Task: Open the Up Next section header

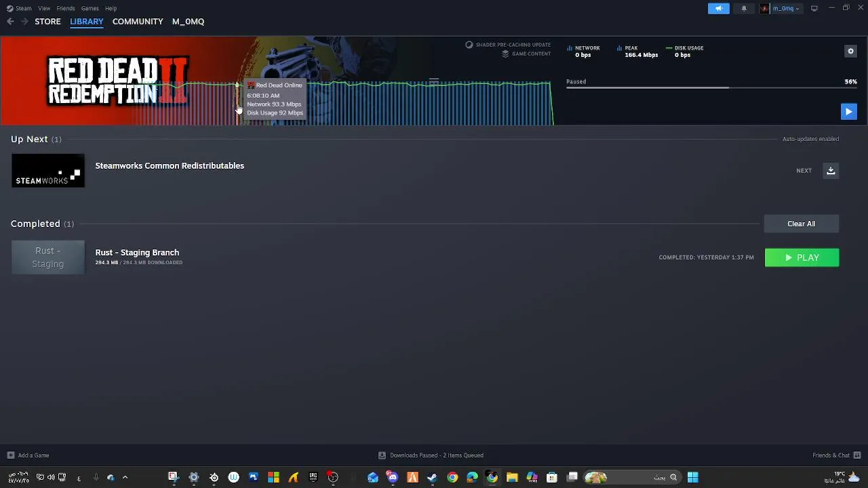Action: click(36, 139)
